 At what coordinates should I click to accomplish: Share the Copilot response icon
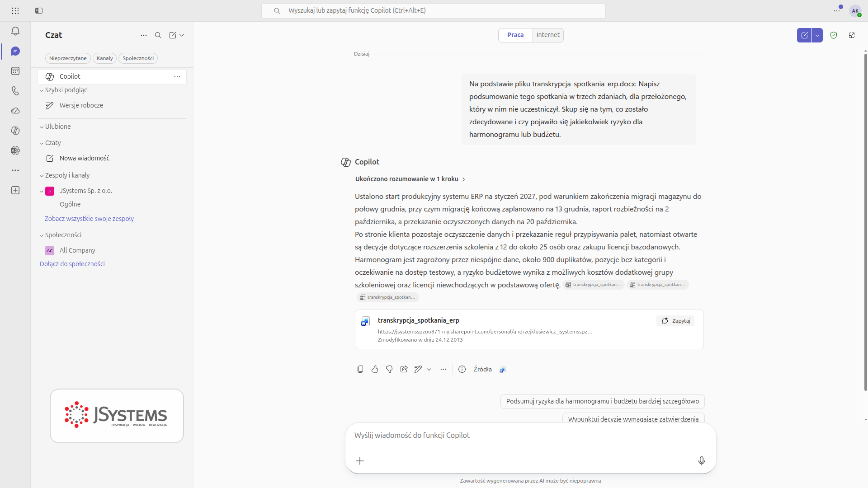click(x=404, y=369)
